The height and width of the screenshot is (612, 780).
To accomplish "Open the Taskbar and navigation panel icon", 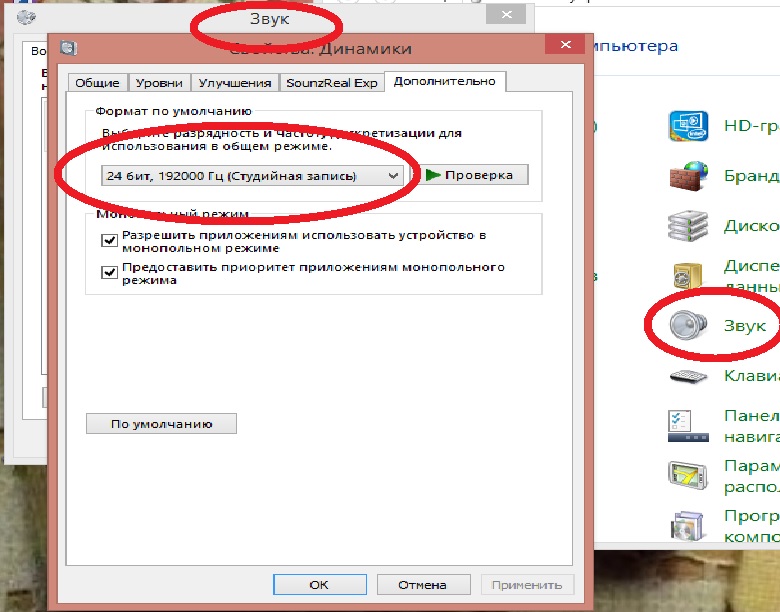I will [x=688, y=426].
